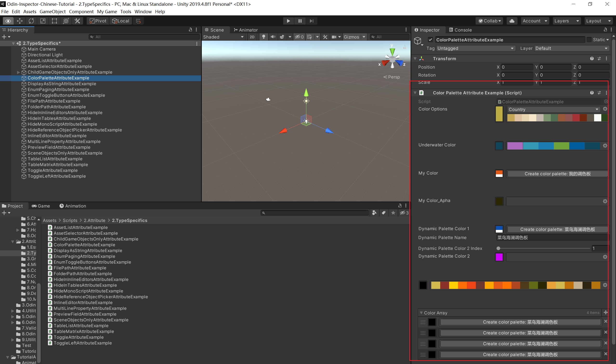Toggle Local handle rotation
The height and width of the screenshot is (364, 616).
coord(120,21)
